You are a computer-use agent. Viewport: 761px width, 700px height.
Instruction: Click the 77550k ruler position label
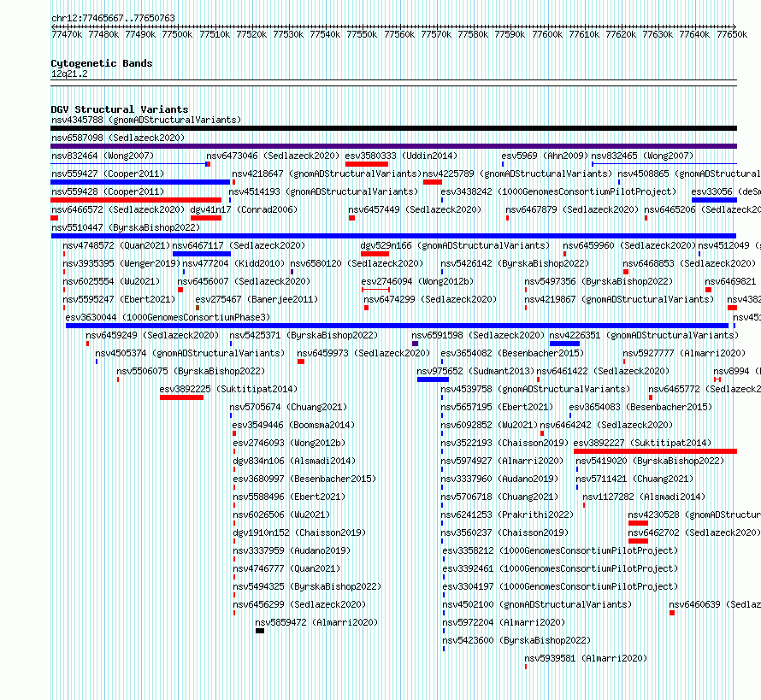(362, 34)
